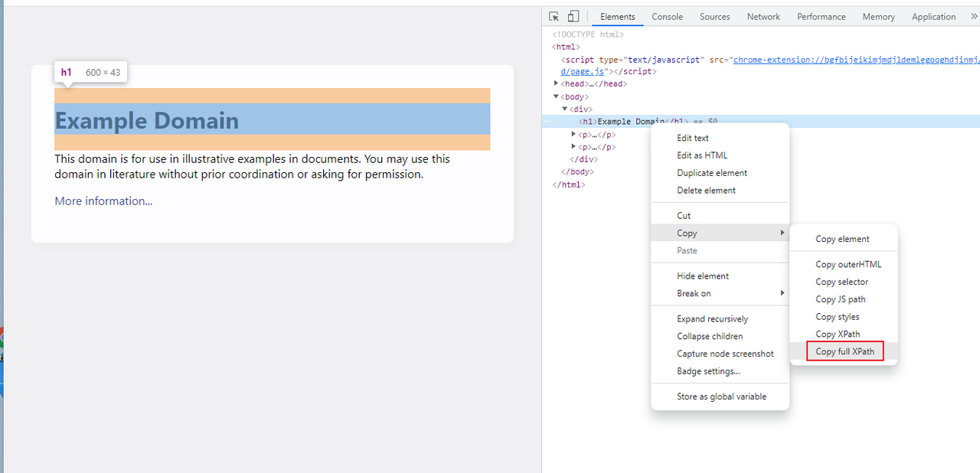The image size is (980, 473).
Task: Switch to the Memory tab
Action: (878, 17)
